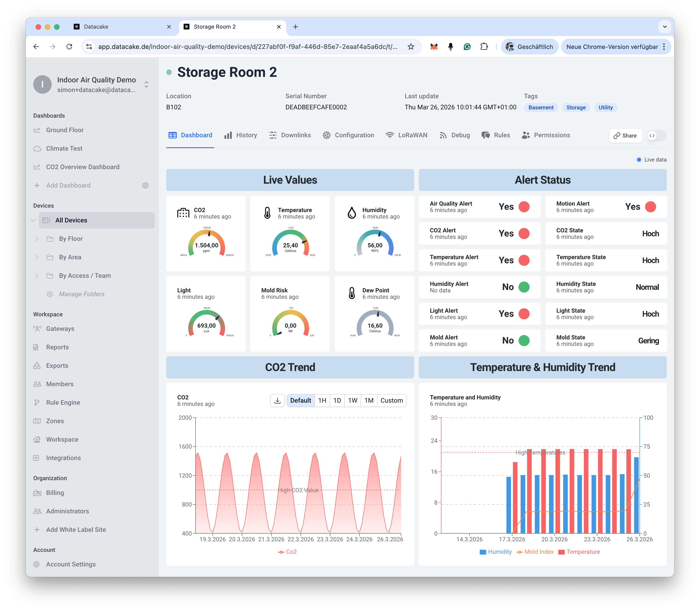Select the 1W time range
The image size is (700, 611).
click(x=352, y=400)
